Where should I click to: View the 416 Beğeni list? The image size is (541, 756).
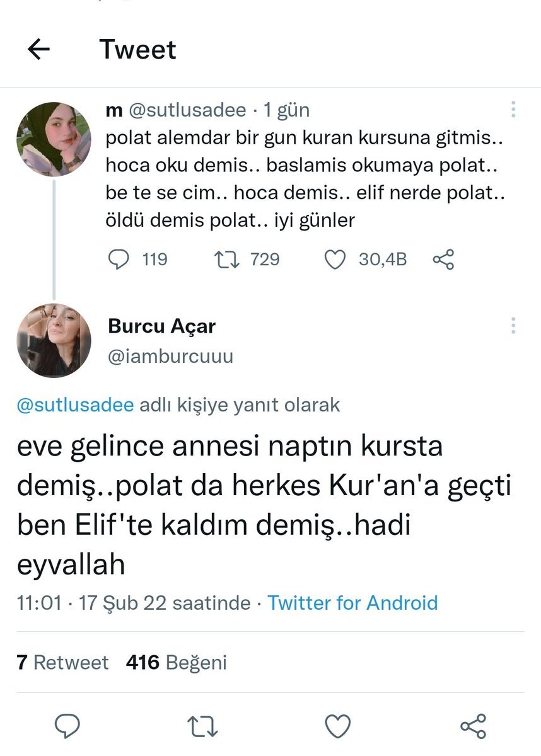[177, 662]
